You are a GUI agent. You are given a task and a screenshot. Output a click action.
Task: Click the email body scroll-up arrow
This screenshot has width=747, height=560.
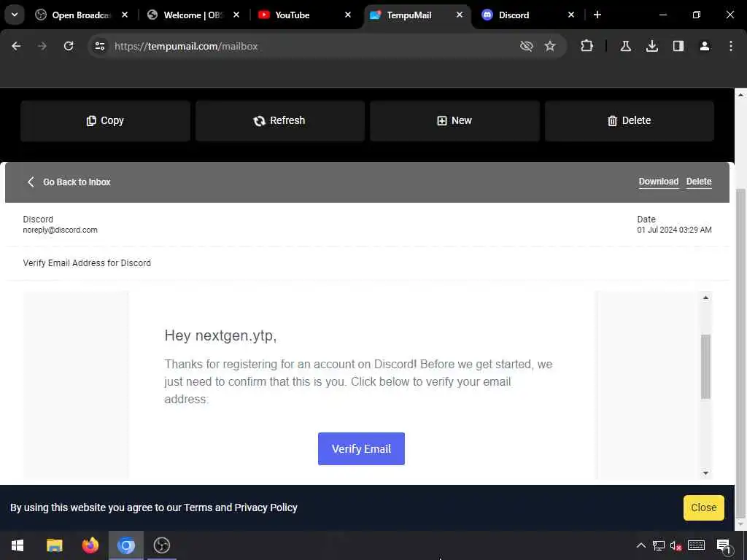tap(705, 297)
